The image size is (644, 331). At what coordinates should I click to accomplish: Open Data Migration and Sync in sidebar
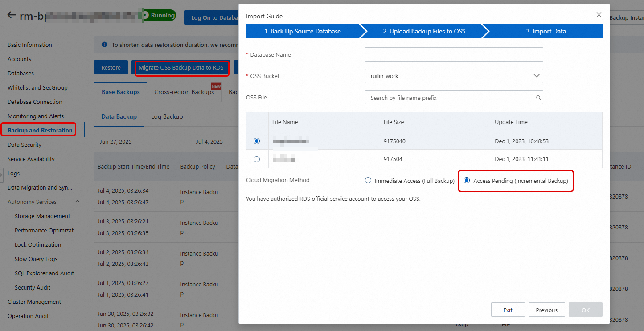40,187
